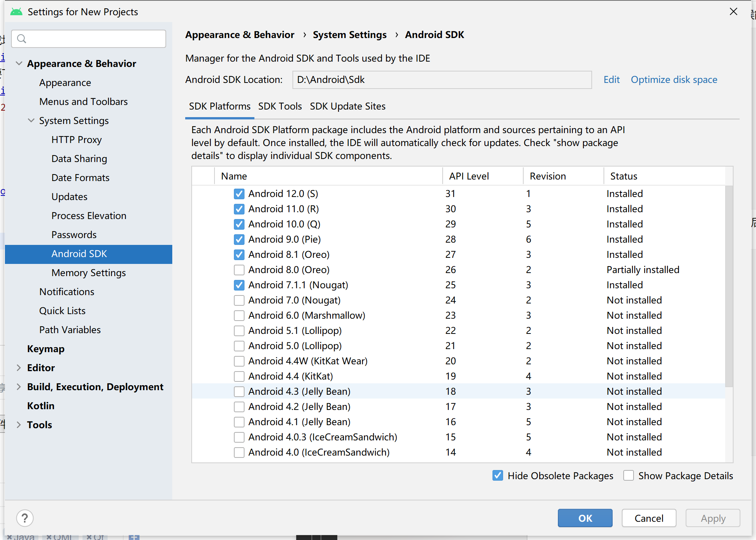Open Path Variables settings
The height and width of the screenshot is (540, 756).
tap(70, 330)
